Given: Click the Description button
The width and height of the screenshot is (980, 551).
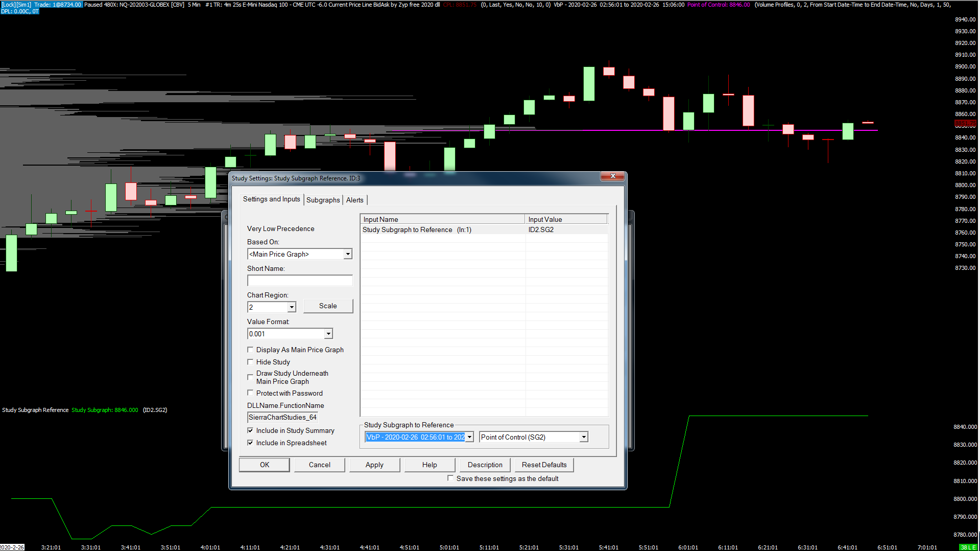Looking at the screenshot, I should point(485,465).
